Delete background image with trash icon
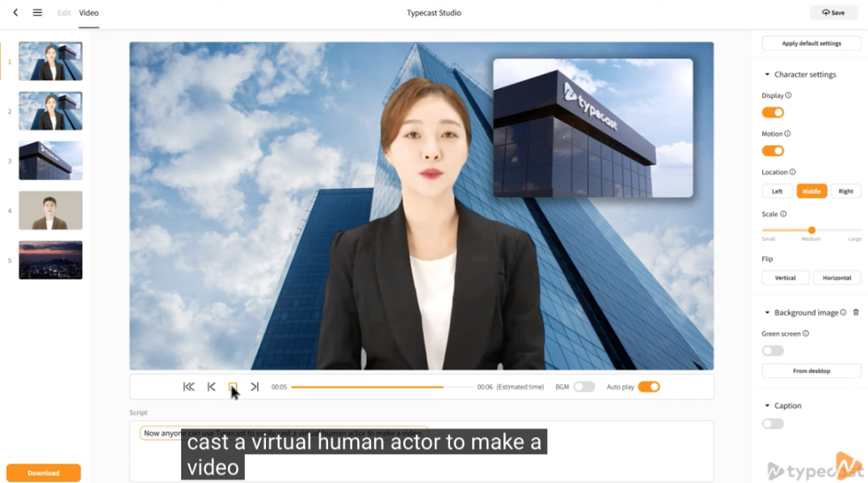 point(856,313)
